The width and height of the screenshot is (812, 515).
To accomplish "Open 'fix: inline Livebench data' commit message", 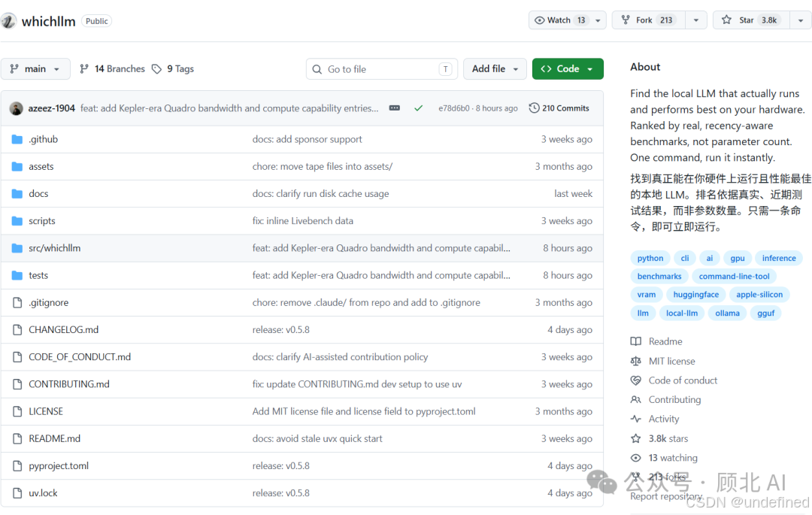I will tap(303, 221).
